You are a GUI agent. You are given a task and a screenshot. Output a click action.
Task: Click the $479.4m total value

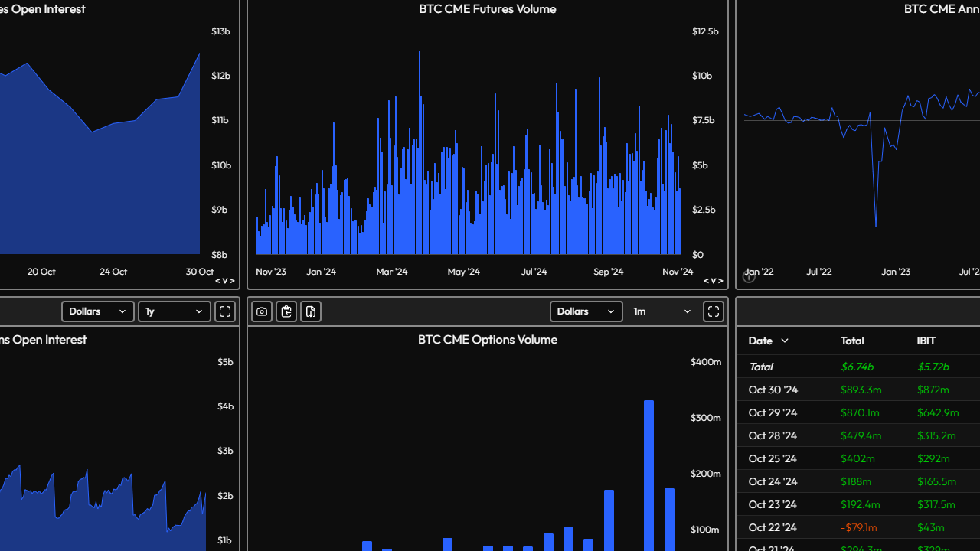861,435
